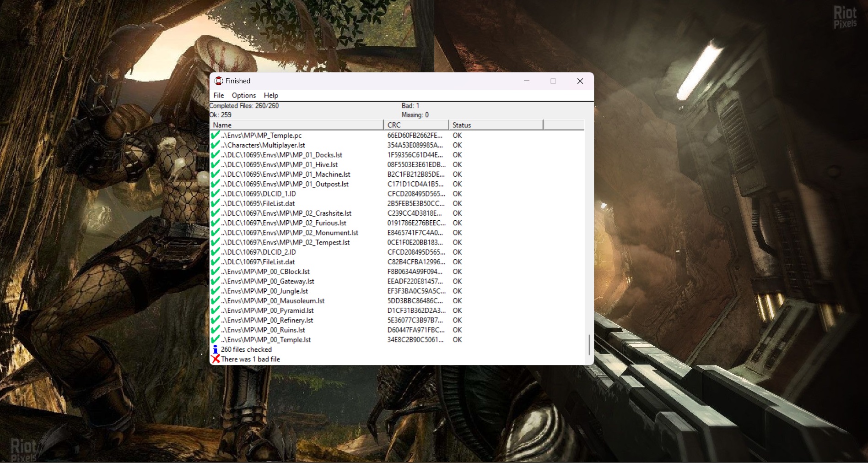Click green checkmark beside MP_01_Machine.lst
Image resolution: width=868 pixels, height=463 pixels.
click(x=215, y=174)
